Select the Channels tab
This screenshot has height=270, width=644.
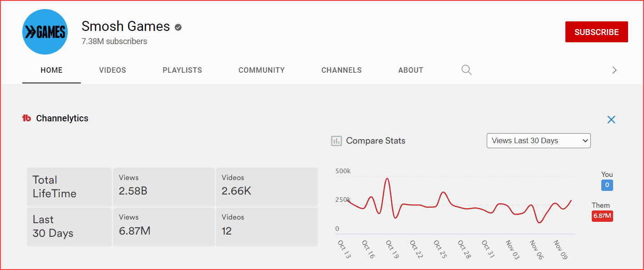(x=341, y=70)
